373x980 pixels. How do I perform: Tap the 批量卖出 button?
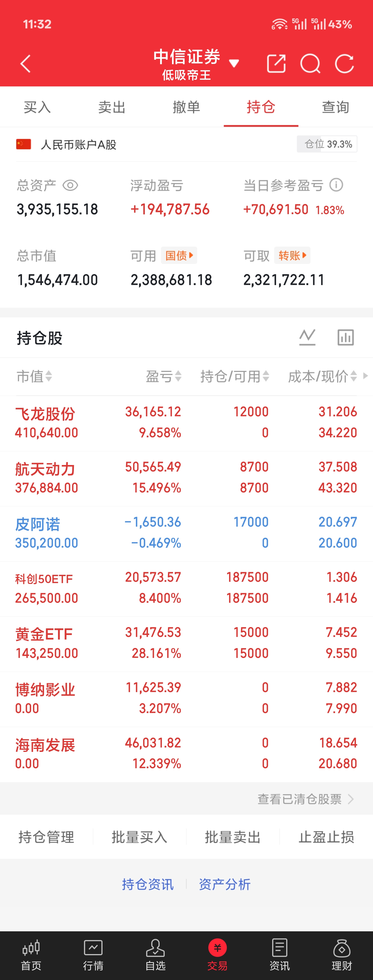pyautogui.click(x=233, y=837)
